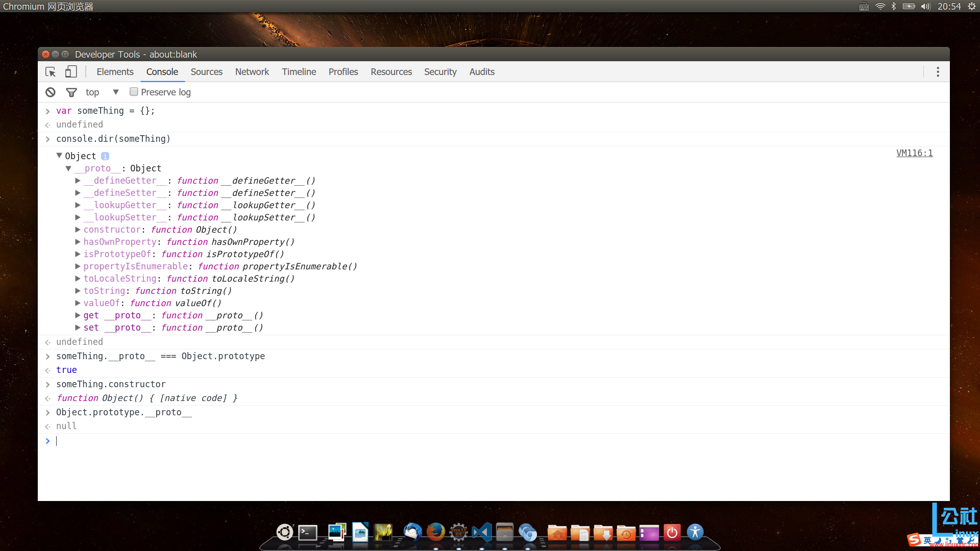Open the Home folder in the dock
Viewport: 980px width, 551px height.
557,533
